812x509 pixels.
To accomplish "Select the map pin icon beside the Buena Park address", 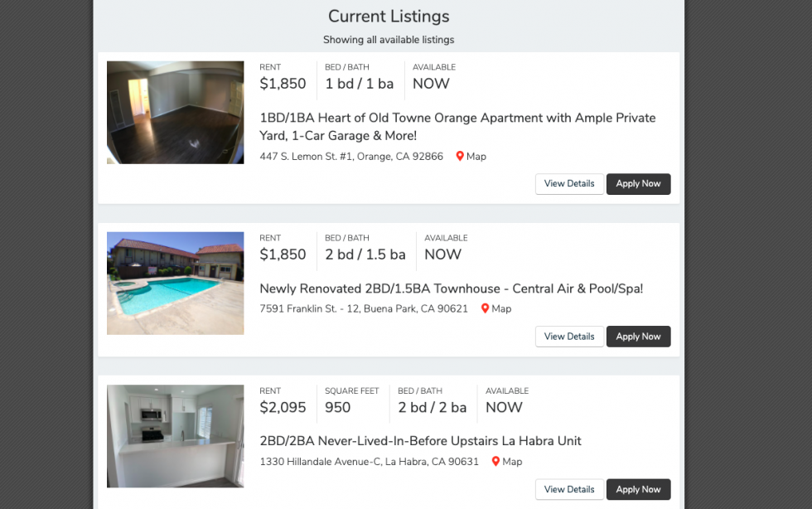I will coord(485,308).
